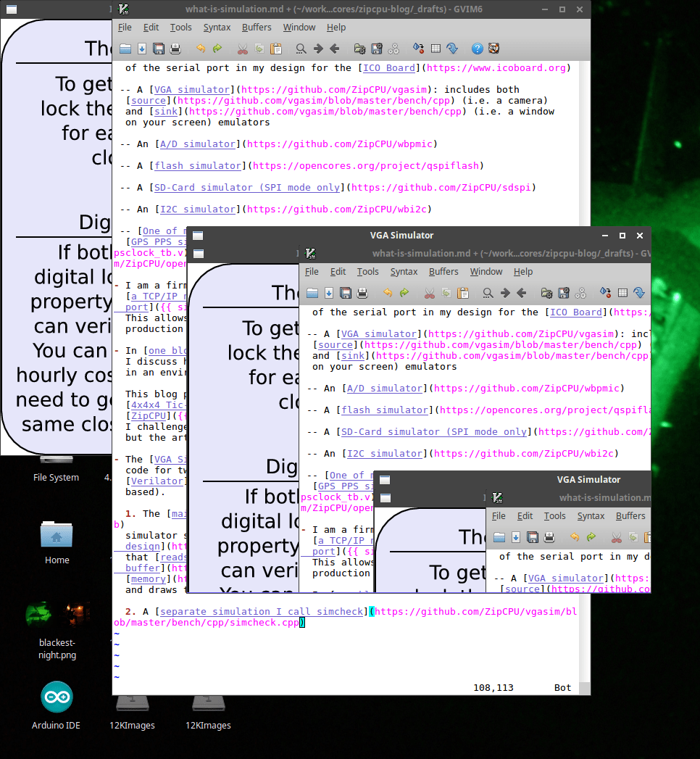Screen dimensions: 700x759
Task: Open the Help menu in the top GVIM6 window
Action: (x=336, y=28)
